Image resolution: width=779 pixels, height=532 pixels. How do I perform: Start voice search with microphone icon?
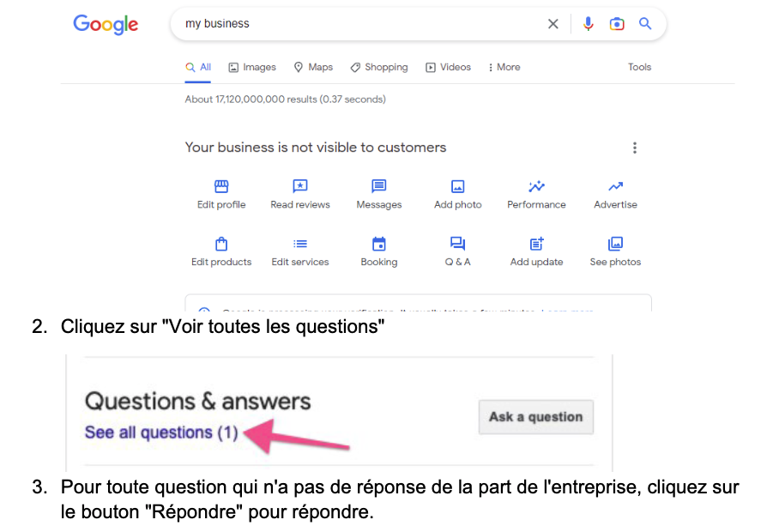588,24
